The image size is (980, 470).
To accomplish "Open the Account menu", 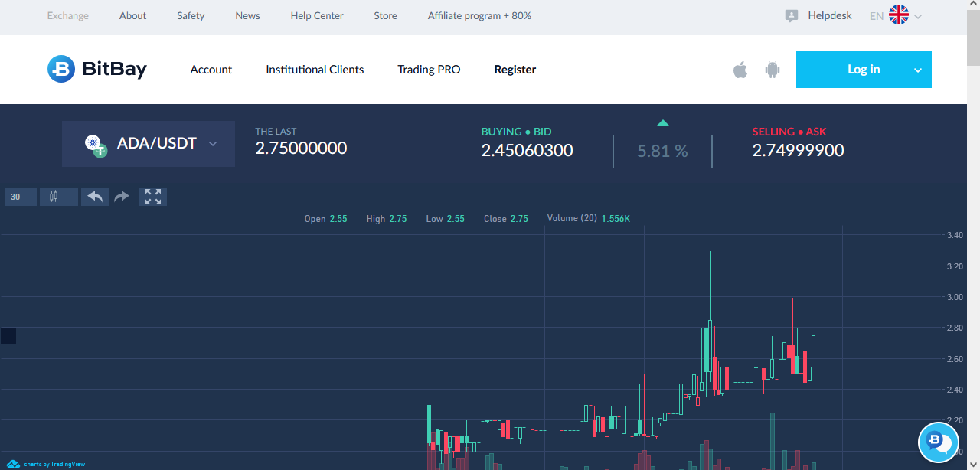I will 211,70.
